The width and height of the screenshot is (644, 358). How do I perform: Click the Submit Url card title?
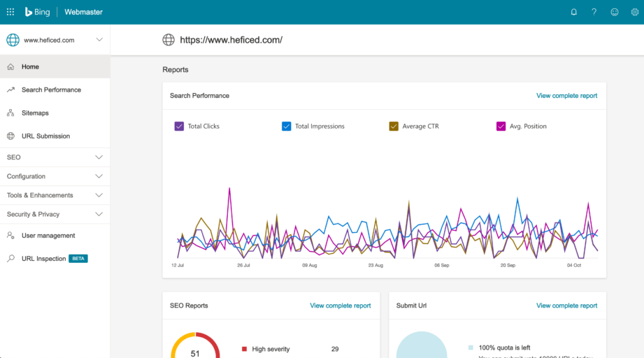[411, 306]
